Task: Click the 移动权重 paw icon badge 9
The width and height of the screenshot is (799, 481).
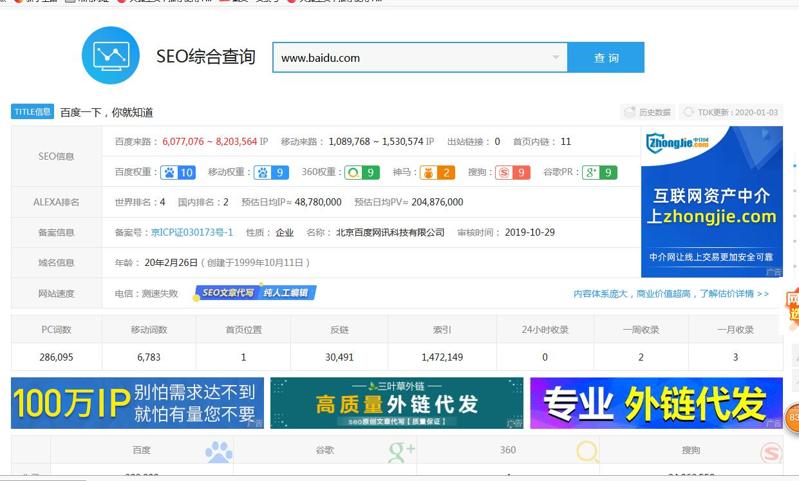Action: (x=271, y=173)
